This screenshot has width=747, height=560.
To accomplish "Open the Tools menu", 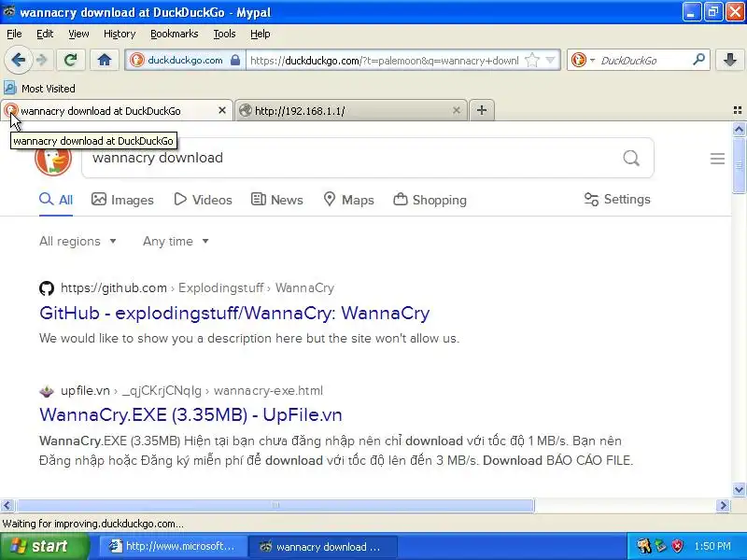I will (x=224, y=34).
